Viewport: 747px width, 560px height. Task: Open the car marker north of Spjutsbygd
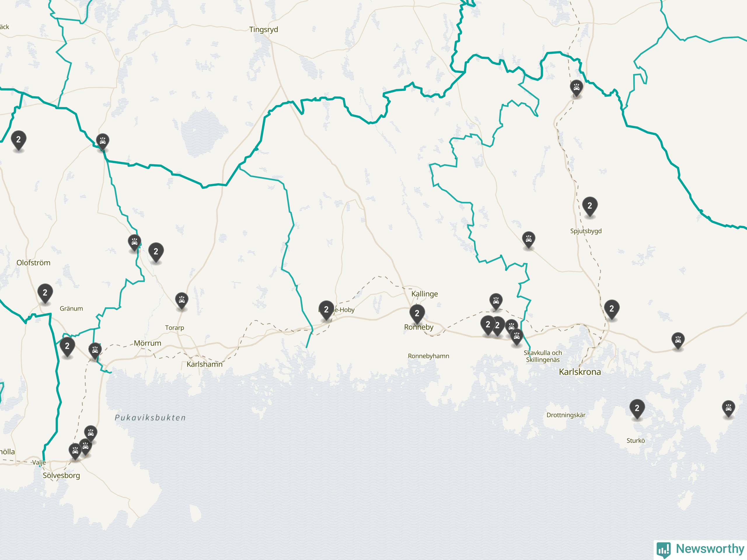[577, 88]
